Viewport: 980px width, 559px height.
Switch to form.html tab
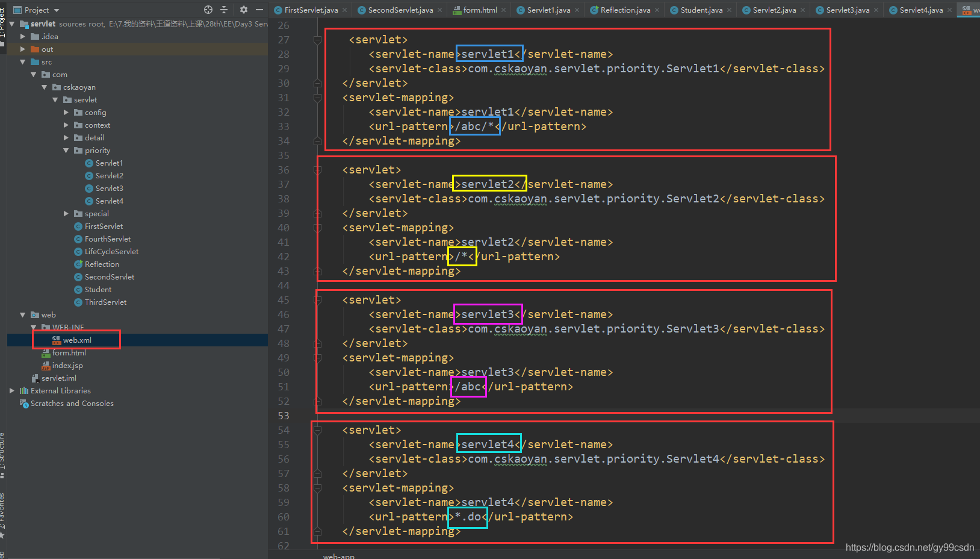(480, 10)
